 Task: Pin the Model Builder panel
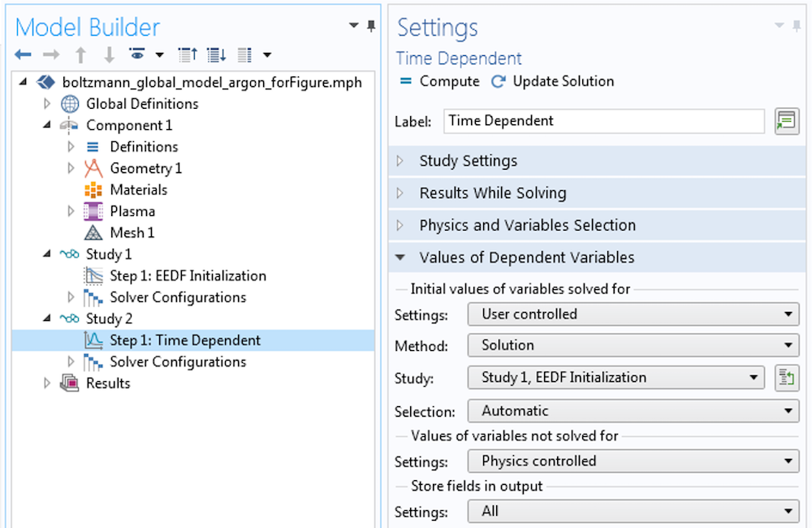[371, 25]
